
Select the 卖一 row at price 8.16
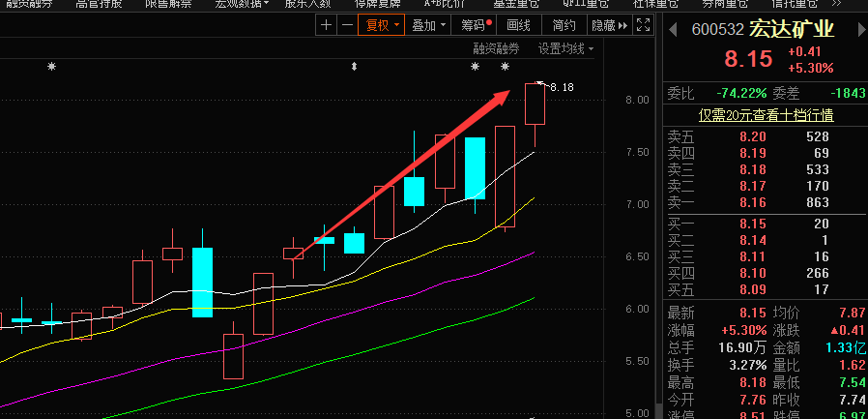tap(767, 202)
